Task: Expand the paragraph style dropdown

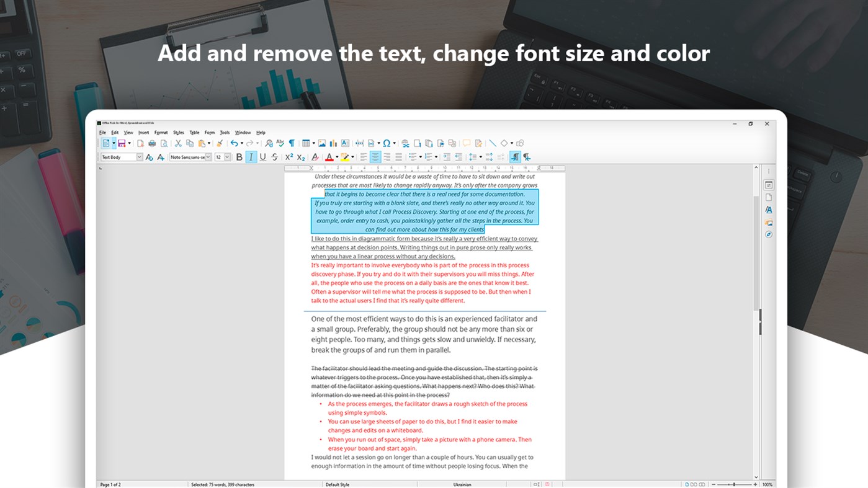Action: 140,157
